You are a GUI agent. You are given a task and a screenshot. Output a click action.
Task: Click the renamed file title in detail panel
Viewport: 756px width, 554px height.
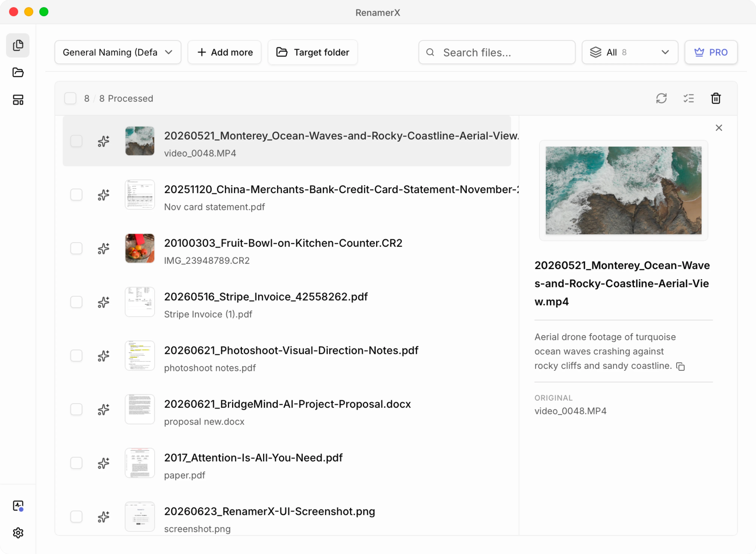tap(622, 283)
